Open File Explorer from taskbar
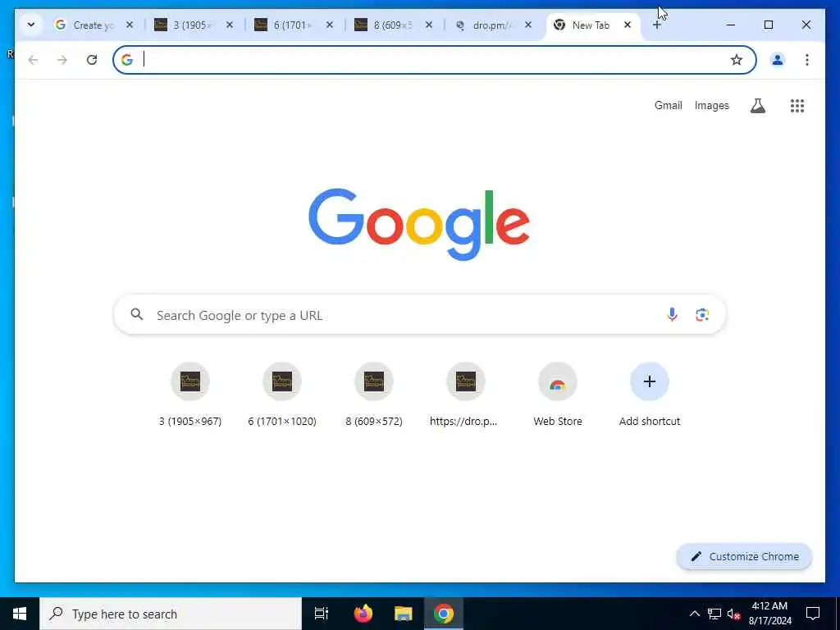 point(404,614)
